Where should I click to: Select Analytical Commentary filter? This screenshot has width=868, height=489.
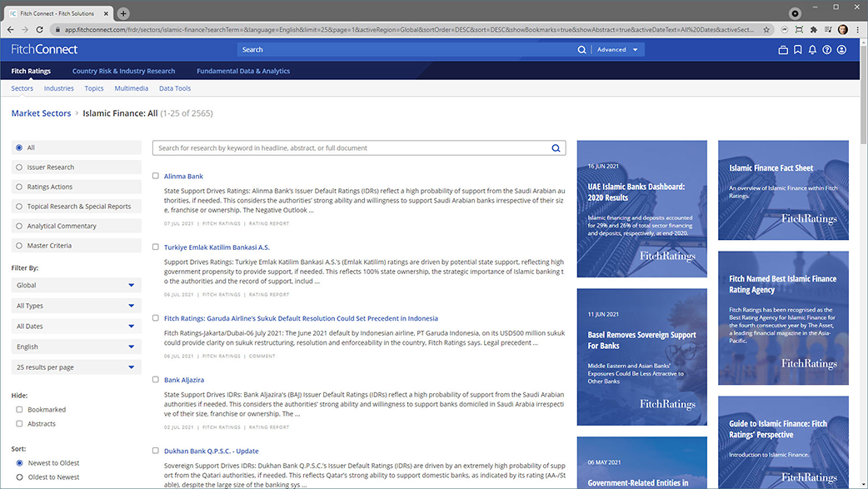tap(19, 226)
